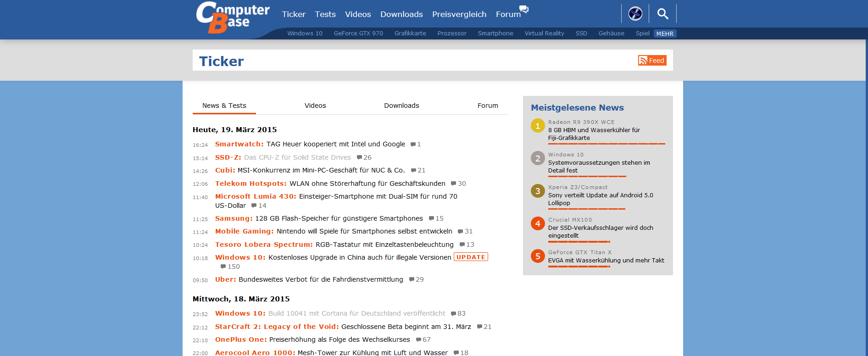This screenshot has width=868, height=356.
Task: Open Videos in the main navigation
Action: point(358,14)
